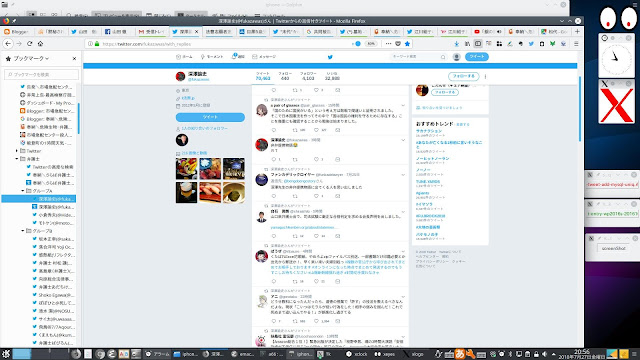Switch to the Facebook browser tab
The width and height of the screenshot is (640, 360).
click(118, 31)
